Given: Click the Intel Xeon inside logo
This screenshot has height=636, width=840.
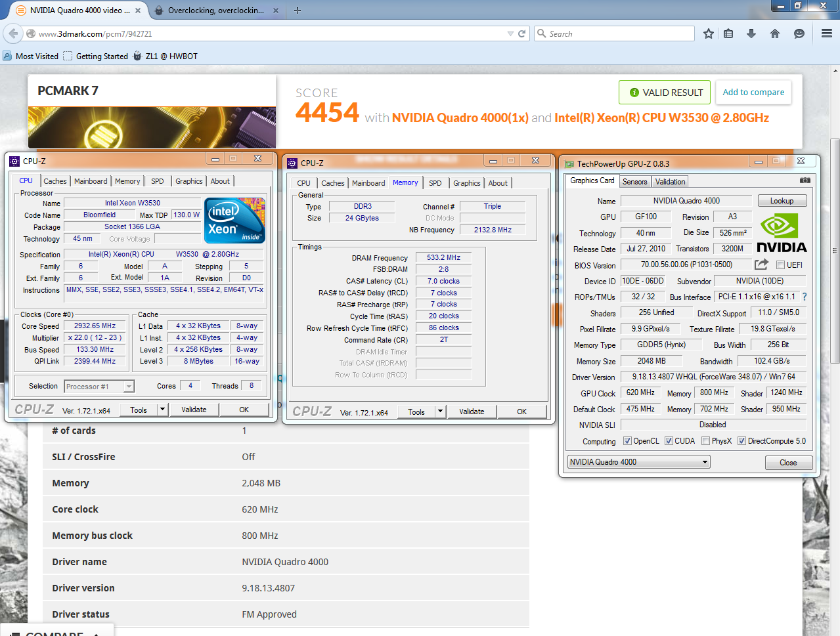Looking at the screenshot, I should (x=234, y=220).
